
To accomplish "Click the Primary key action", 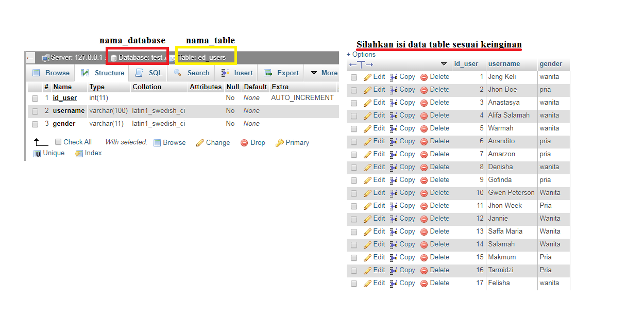I will (x=292, y=142).
